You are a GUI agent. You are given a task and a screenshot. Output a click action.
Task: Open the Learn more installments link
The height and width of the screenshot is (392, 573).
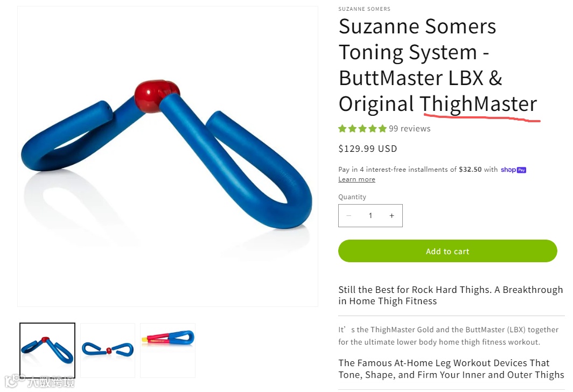357,179
